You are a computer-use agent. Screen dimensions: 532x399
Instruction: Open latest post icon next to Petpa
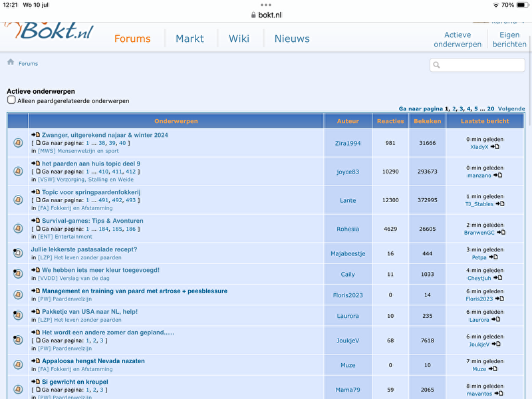pyautogui.click(x=494, y=257)
